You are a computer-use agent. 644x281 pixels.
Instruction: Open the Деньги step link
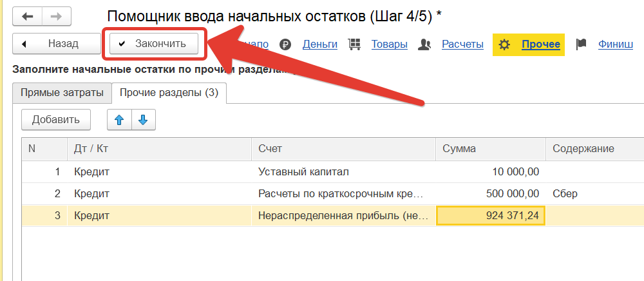(320, 44)
